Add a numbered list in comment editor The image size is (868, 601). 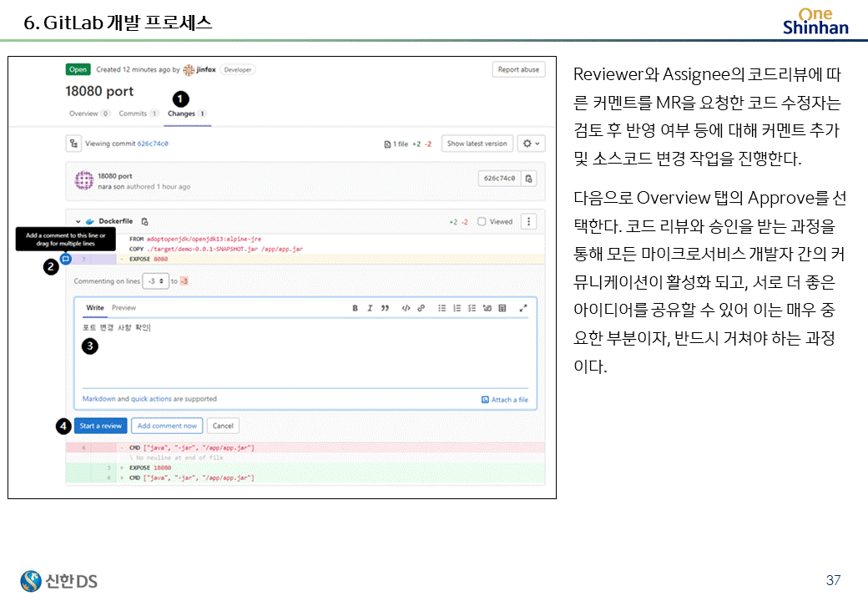[x=457, y=308]
